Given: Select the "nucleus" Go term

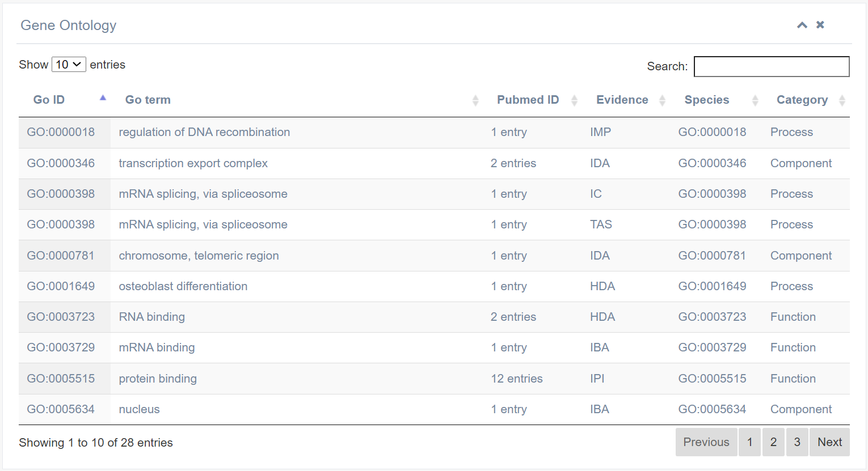Looking at the screenshot, I should point(139,409).
